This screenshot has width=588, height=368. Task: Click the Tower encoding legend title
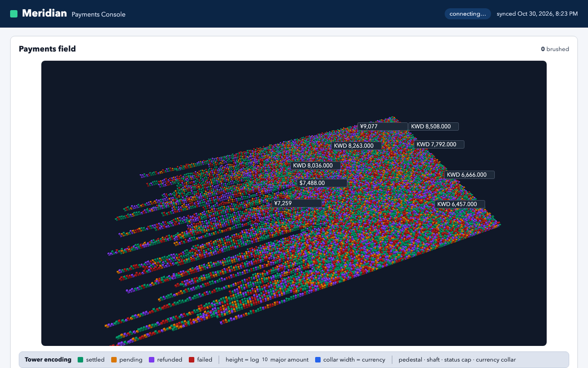pos(48,360)
